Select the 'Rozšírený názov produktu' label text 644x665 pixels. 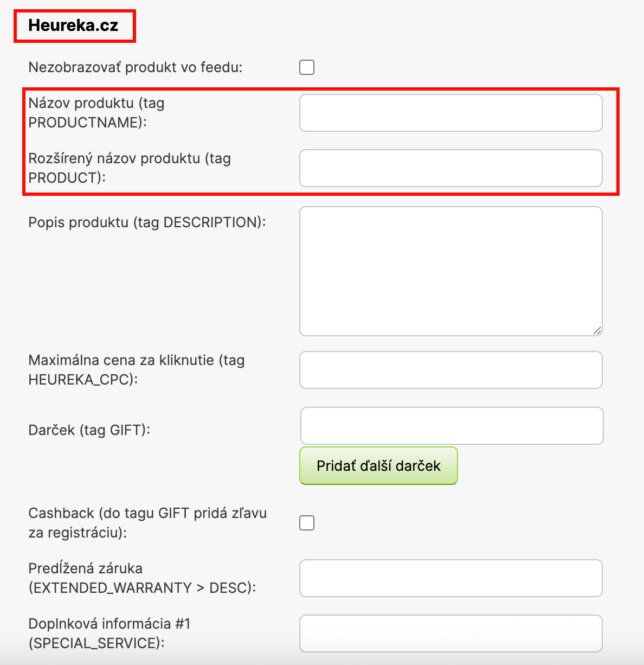coord(130,168)
